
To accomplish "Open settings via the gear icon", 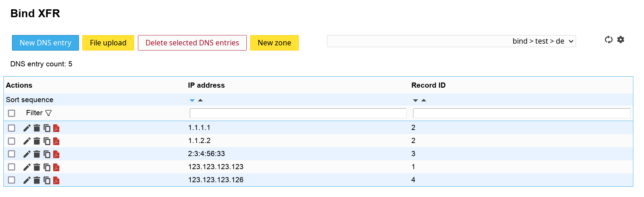I will click(x=621, y=40).
